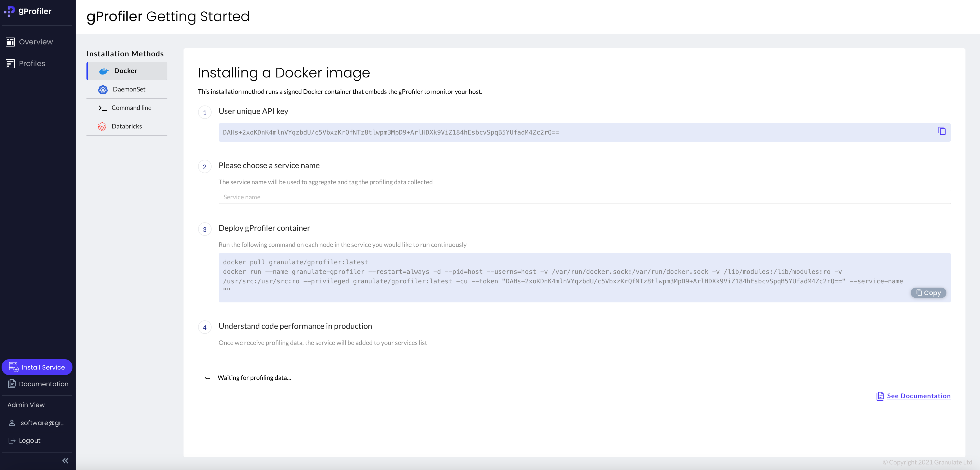The height and width of the screenshot is (470, 980).
Task: Click the user profile person icon
Action: pyautogui.click(x=12, y=423)
